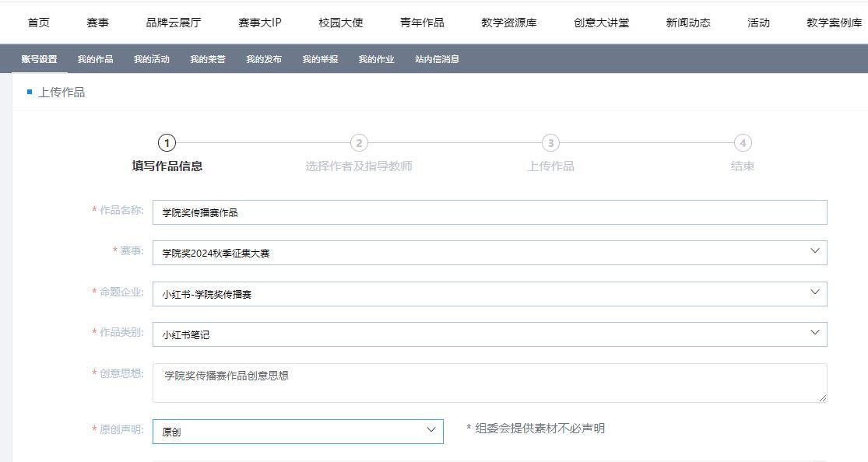Switch to 我的举报 tab
This screenshot has width=868, height=462.
(320, 59)
